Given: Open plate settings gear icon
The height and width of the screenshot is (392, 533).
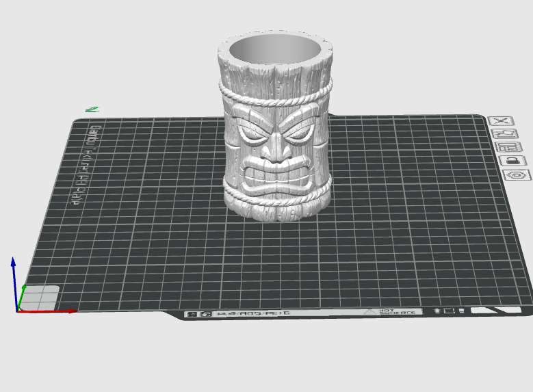Looking at the screenshot, I should click(517, 175).
